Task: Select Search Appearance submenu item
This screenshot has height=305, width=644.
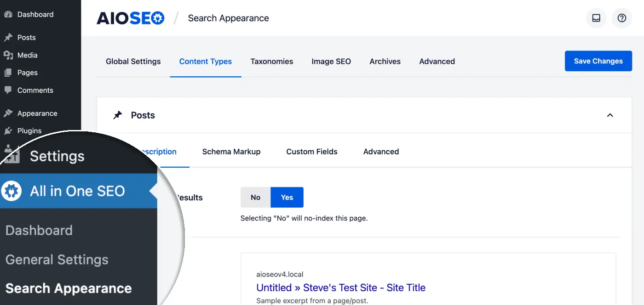Action: pyautogui.click(x=69, y=288)
